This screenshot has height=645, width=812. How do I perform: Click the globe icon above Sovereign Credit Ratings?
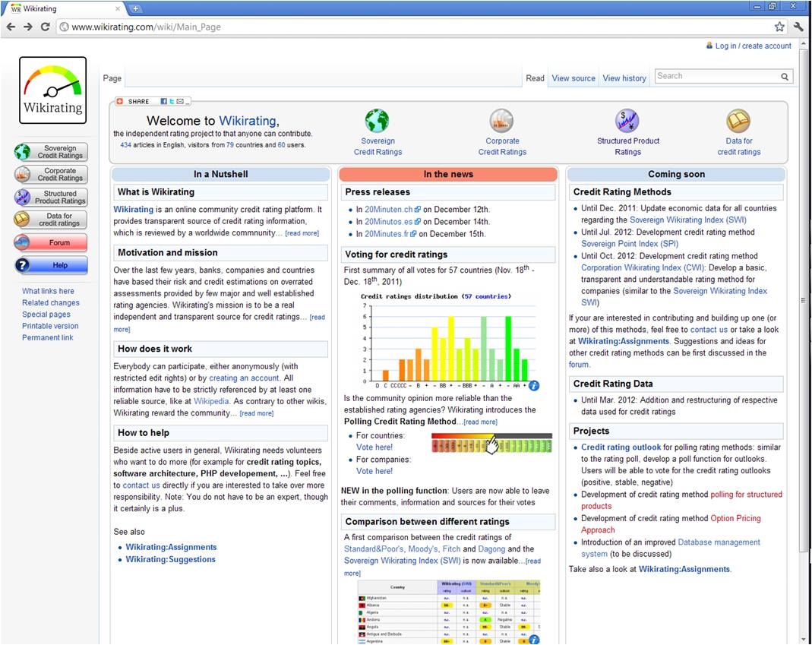coord(378,120)
